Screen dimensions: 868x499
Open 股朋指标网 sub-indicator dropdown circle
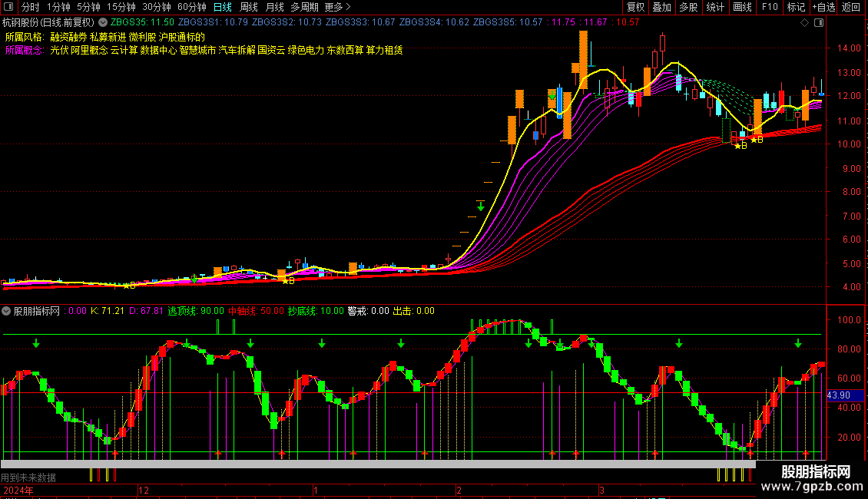click(x=6, y=311)
